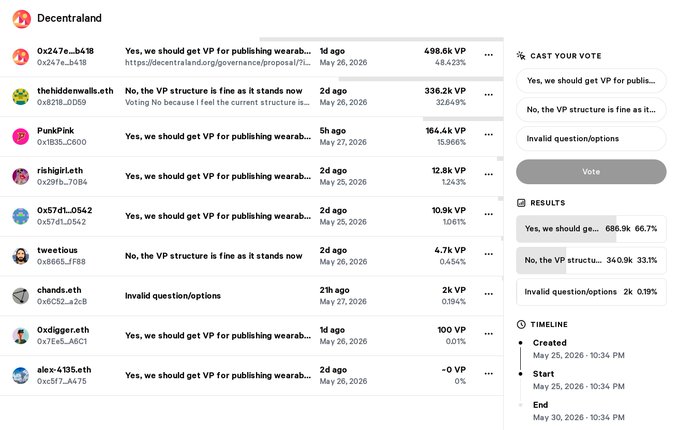Click tweetious choice 'No, the VP structure is fine'

pyautogui.click(x=213, y=256)
